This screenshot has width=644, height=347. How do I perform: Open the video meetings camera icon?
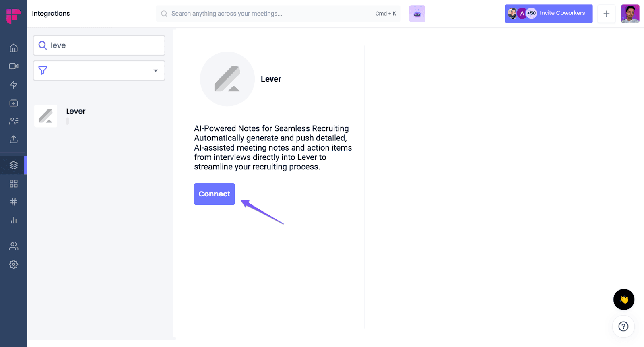tap(14, 66)
